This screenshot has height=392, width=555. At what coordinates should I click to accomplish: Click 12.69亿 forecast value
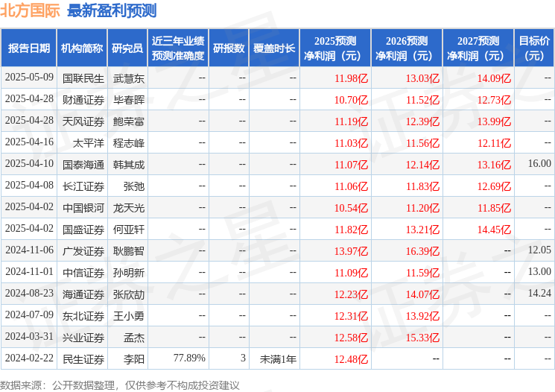coord(494,186)
